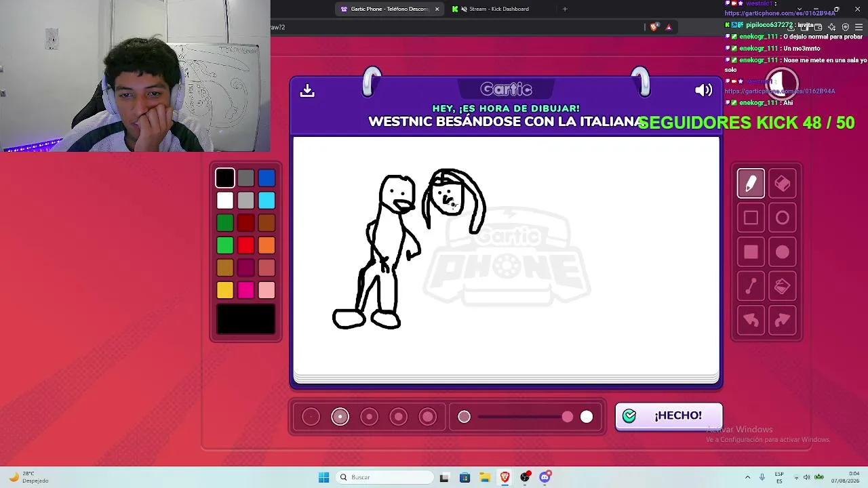
Task: Click the taskbar Buscar search box
Action: tap(385, 477)
